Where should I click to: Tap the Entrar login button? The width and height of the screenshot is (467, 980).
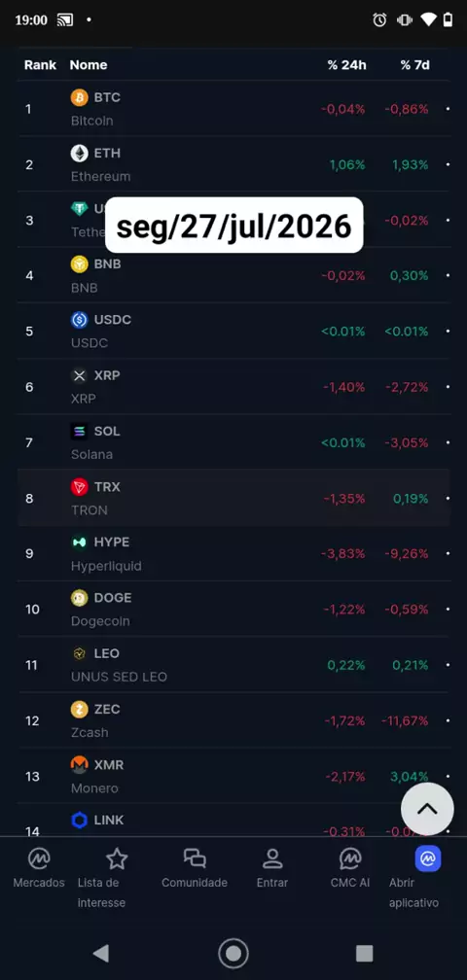click(272, 869)
